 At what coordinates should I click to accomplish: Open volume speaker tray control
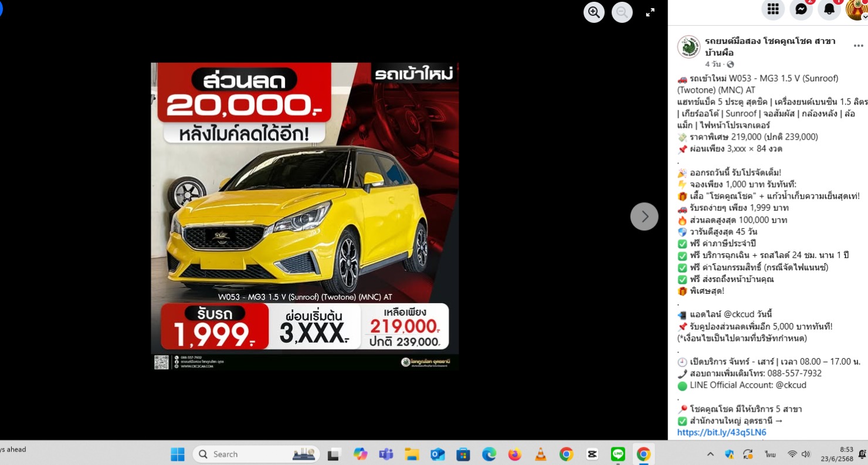pyautogui.click(x=806, y=454)
